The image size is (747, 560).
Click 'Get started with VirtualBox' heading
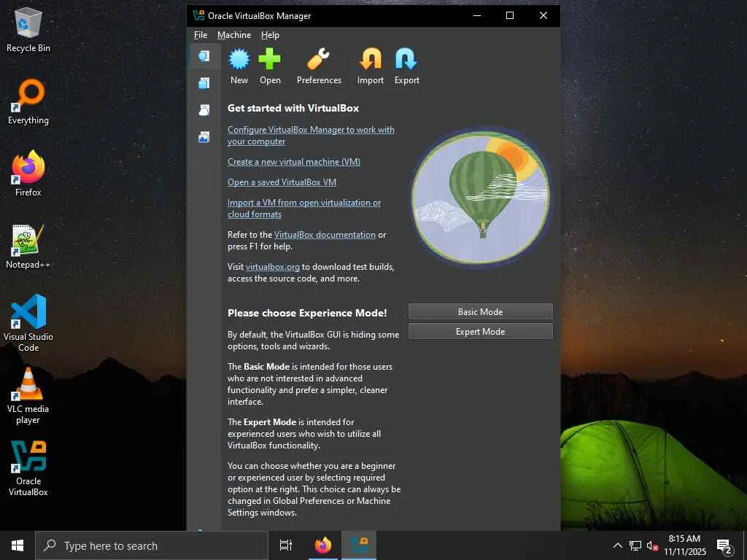pyautogui.click(x=293, y=108)
